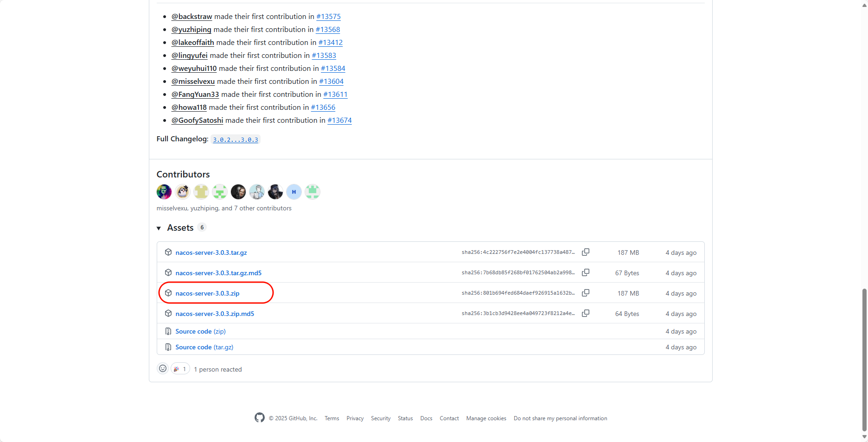Click the scrollbar down arrow
Screen dimensions: 868x442
(x=864, y=436)
